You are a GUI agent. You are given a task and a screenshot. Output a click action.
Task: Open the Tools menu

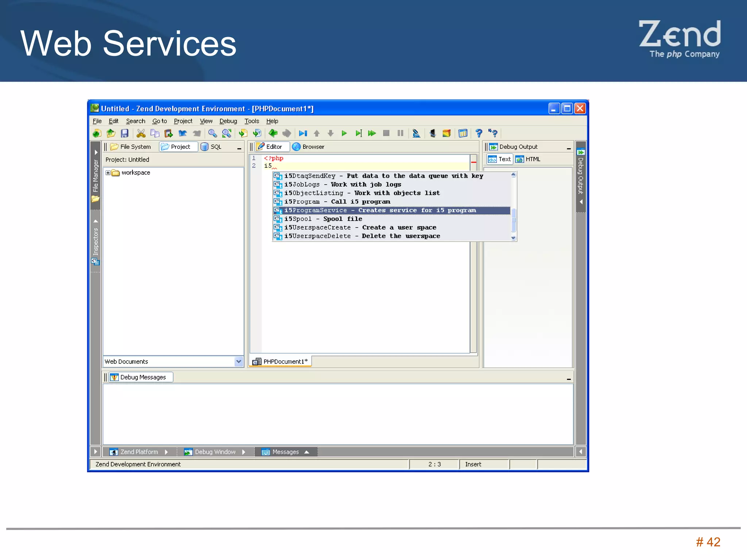252,121
